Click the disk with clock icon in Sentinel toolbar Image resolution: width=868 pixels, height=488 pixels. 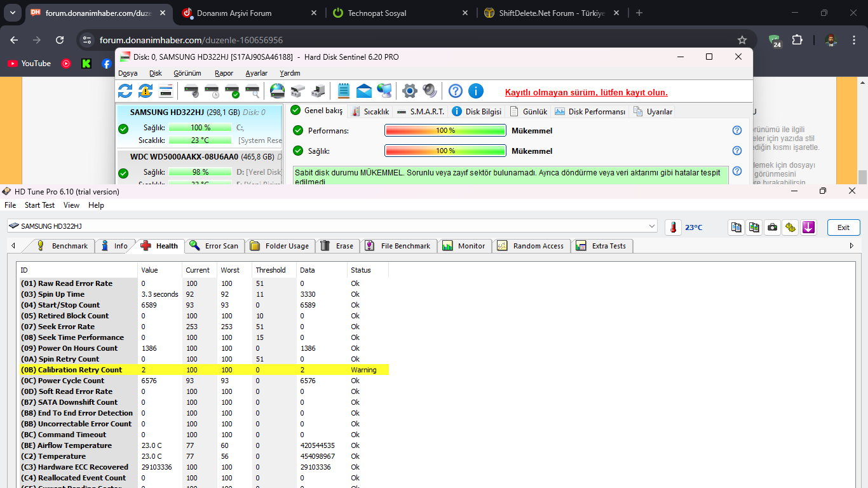pyautogui.click(x=212, y=91)
